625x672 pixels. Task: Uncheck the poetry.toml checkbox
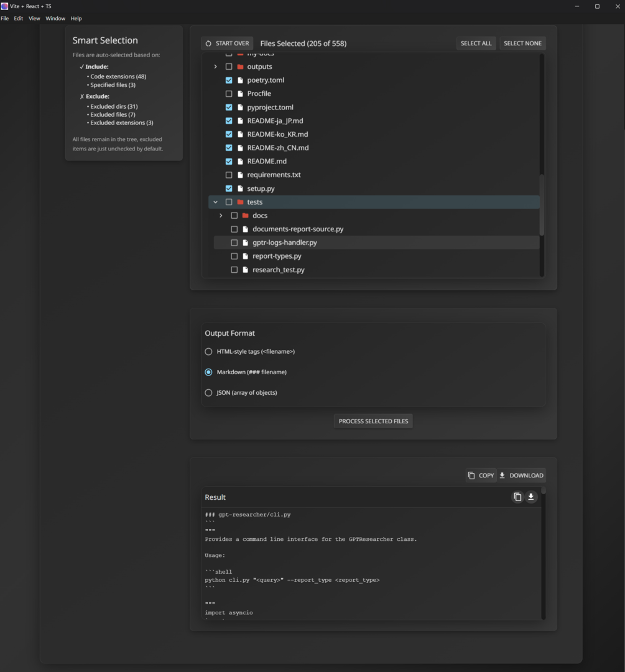pos(229,80)
